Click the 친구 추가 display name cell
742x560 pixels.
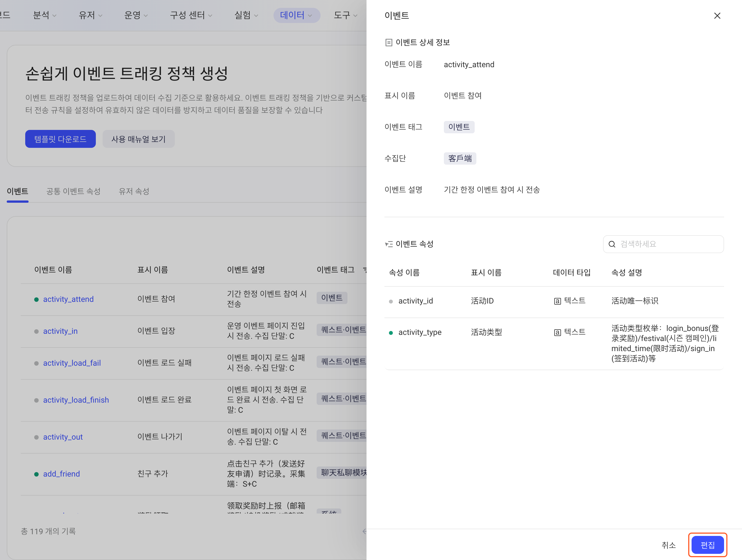click(153, 473)
